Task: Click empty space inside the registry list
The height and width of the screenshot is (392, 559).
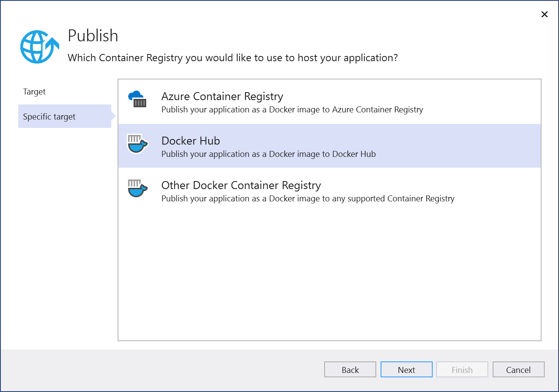Action: (x=330, y=270)
